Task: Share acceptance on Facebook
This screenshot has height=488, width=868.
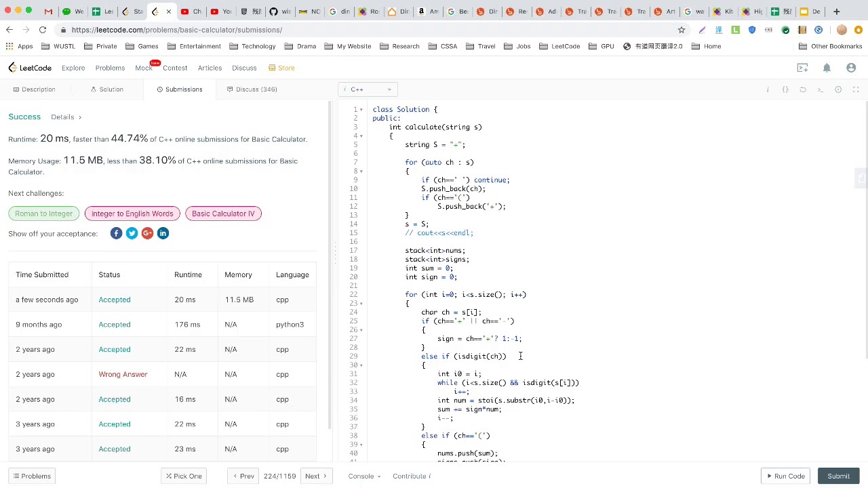Action: click(116, 233)
